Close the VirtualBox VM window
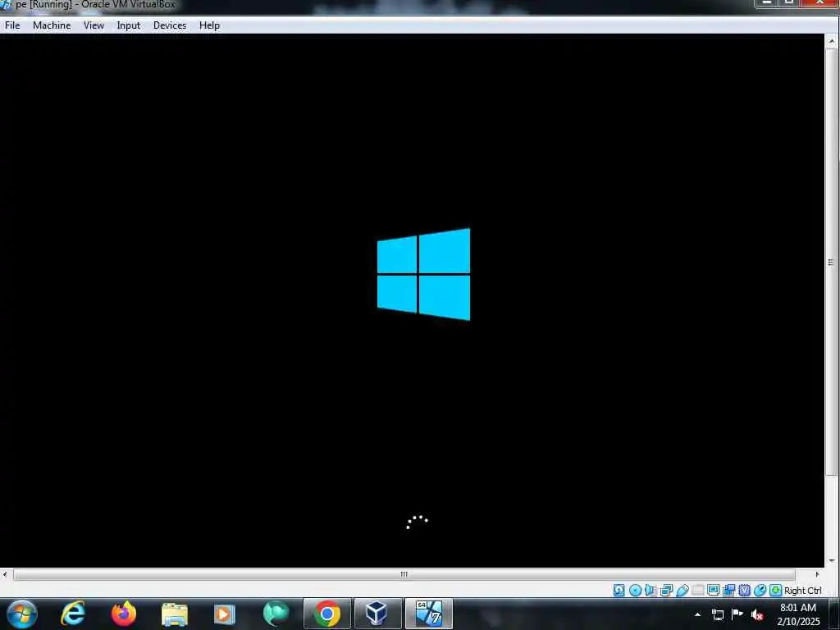This screenshot has width=840, height=630. 820,3
